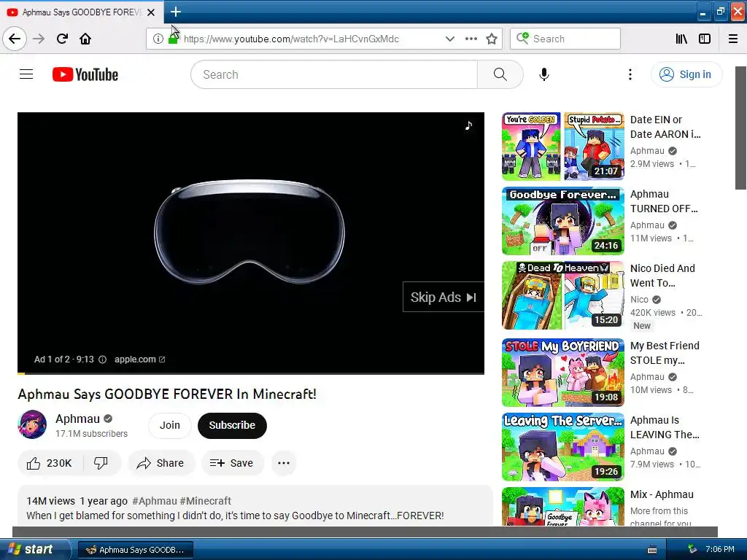
Task: Click the music note icon in player
Action: click(x=469, y=125)
